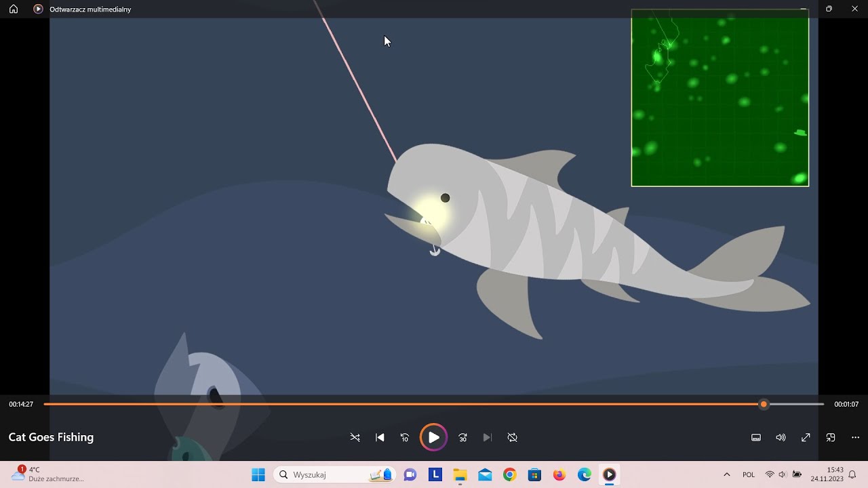Click the elapsed time 00:14:27
Image resolution: width=868 pixels, height=488 pixels.
coord(21,405)
